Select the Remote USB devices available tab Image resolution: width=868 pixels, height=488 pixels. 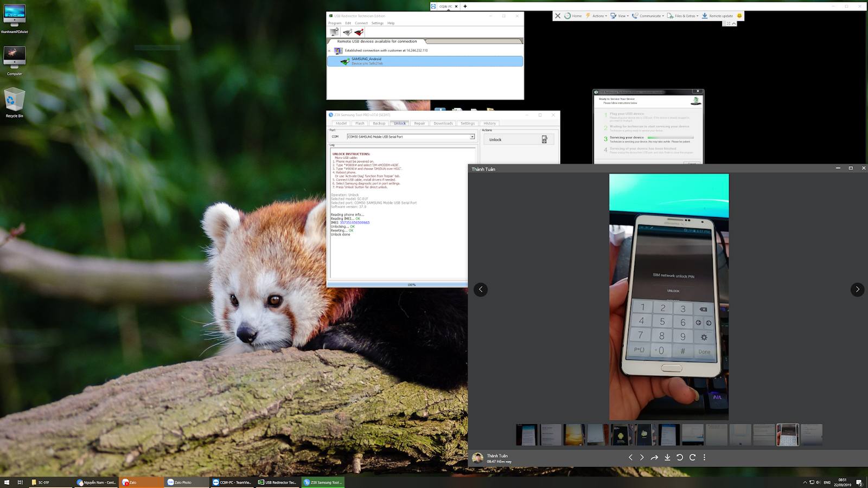[x=377, y=41]
